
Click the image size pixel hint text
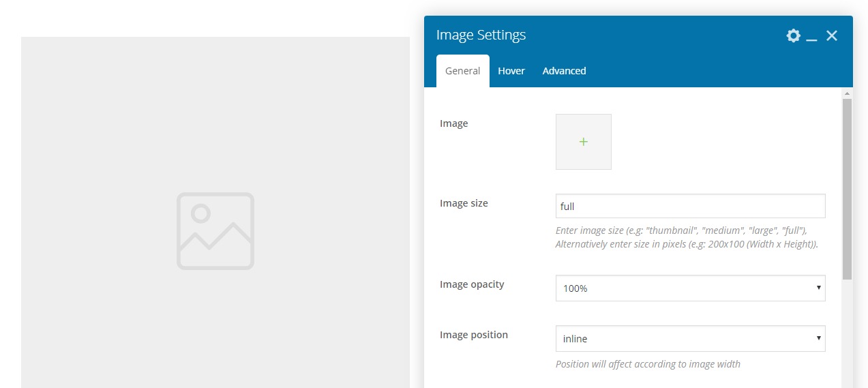coord(687,244)
